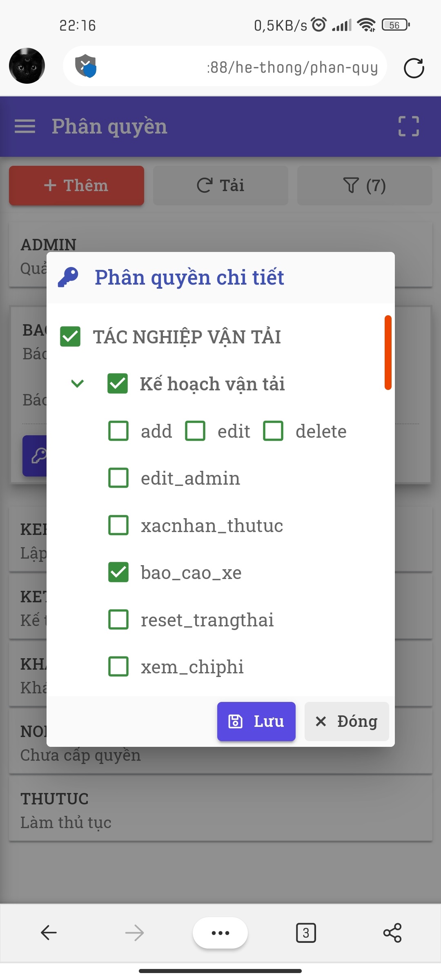Open the filter (7) options
The image size is (441, 980).
[x=364, y=185]
